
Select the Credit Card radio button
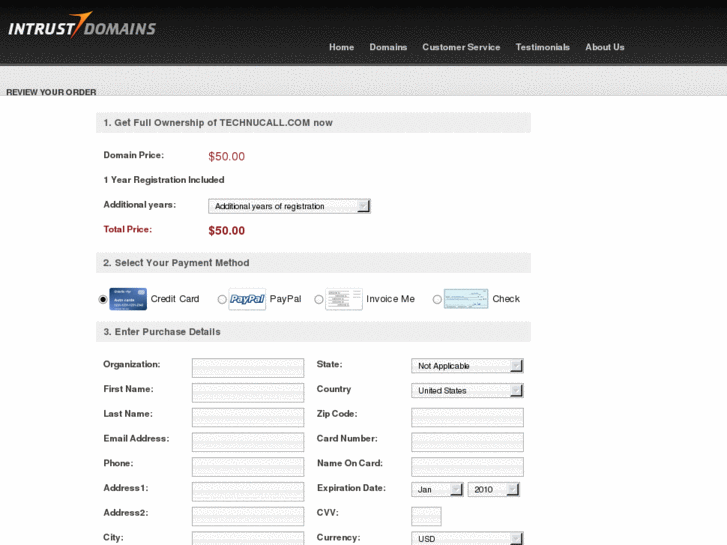pos(103,299)
